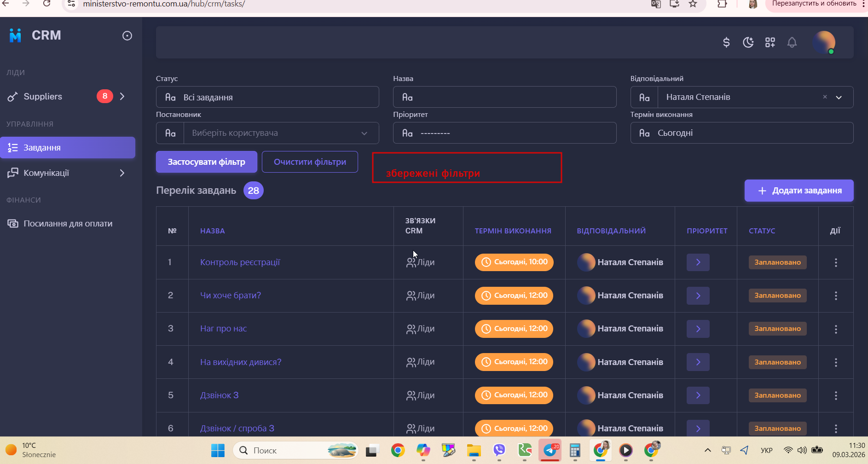
Task: Open the dollar currency icon in header
Action: (726, 42)
